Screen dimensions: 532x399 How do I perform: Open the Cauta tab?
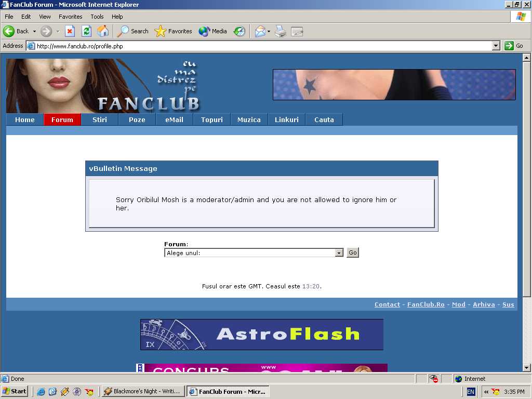pos(324,119)
